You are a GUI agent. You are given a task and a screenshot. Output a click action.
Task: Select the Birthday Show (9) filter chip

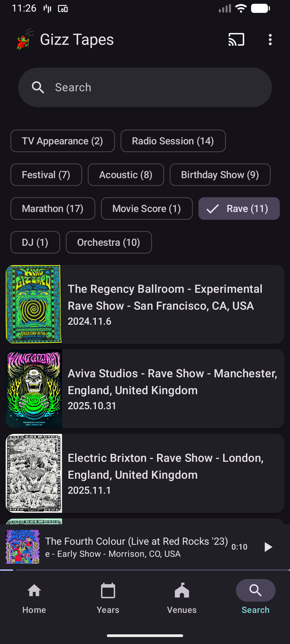click(220, 175)
